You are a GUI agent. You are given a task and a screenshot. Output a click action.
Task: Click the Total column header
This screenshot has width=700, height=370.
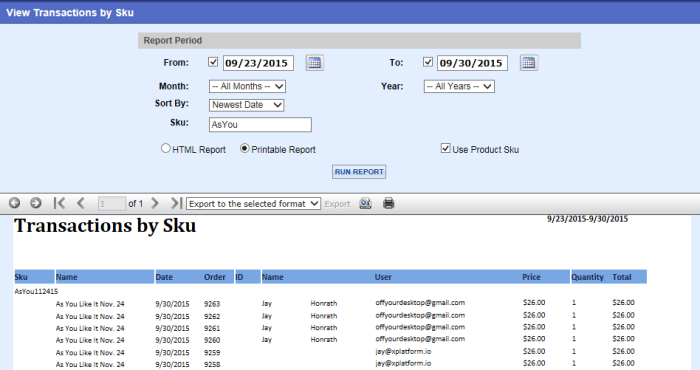(621, 277)
